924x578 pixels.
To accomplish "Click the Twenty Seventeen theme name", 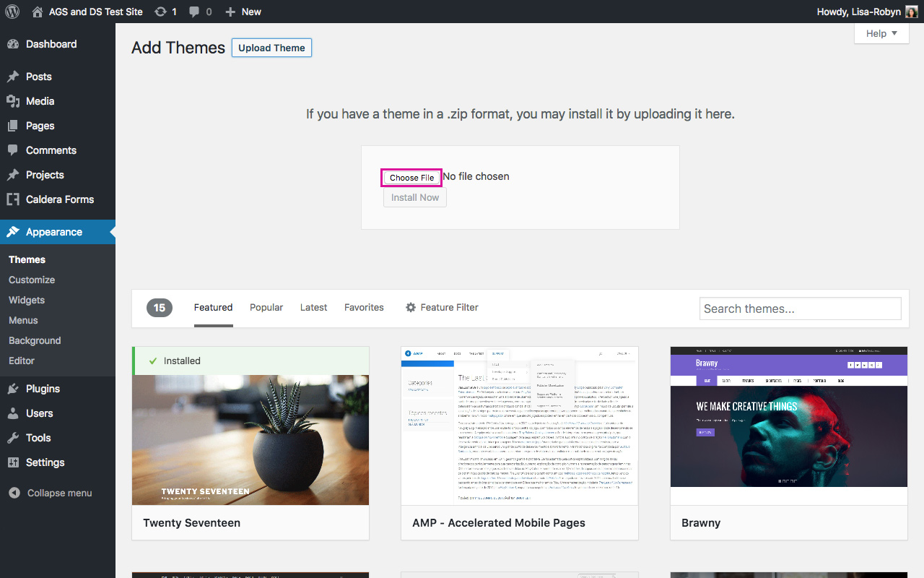I will coord(191,522).
